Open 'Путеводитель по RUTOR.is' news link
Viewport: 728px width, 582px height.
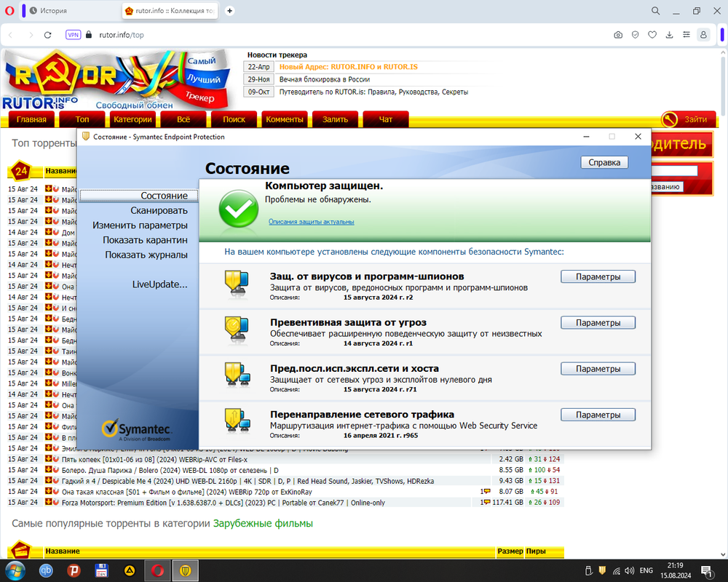(373, 92)
